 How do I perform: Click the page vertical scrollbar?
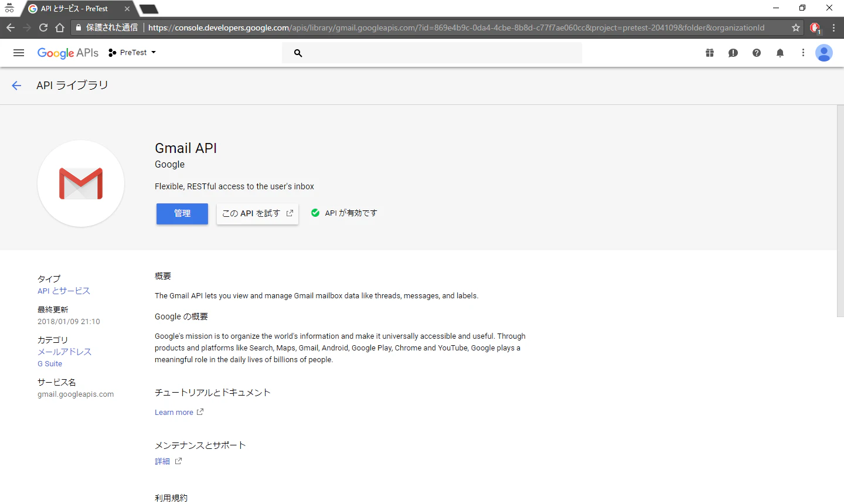pyautogui.click(x=840, y=211)
